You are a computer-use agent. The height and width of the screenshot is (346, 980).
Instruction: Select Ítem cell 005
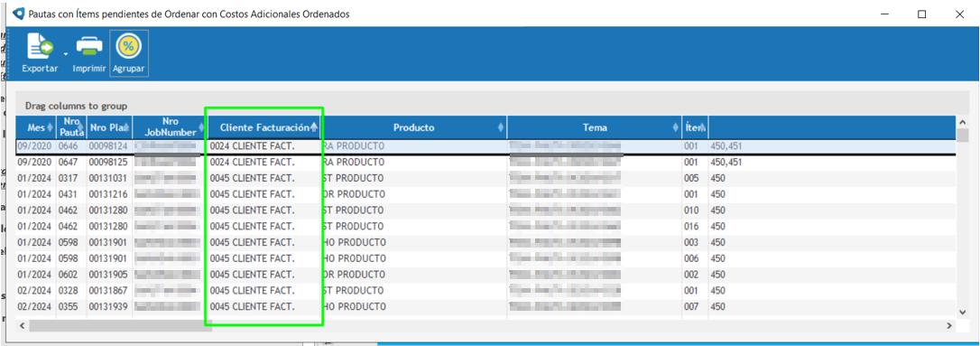692,178
